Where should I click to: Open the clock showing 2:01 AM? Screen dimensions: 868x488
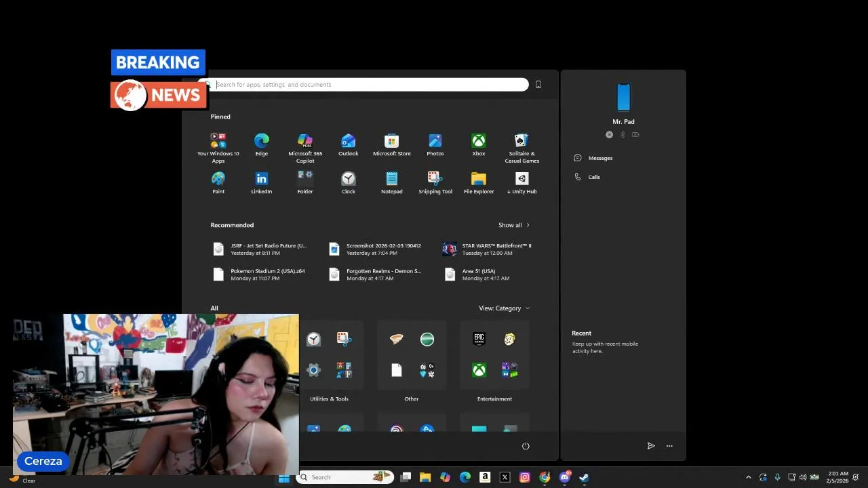point(838,477)
